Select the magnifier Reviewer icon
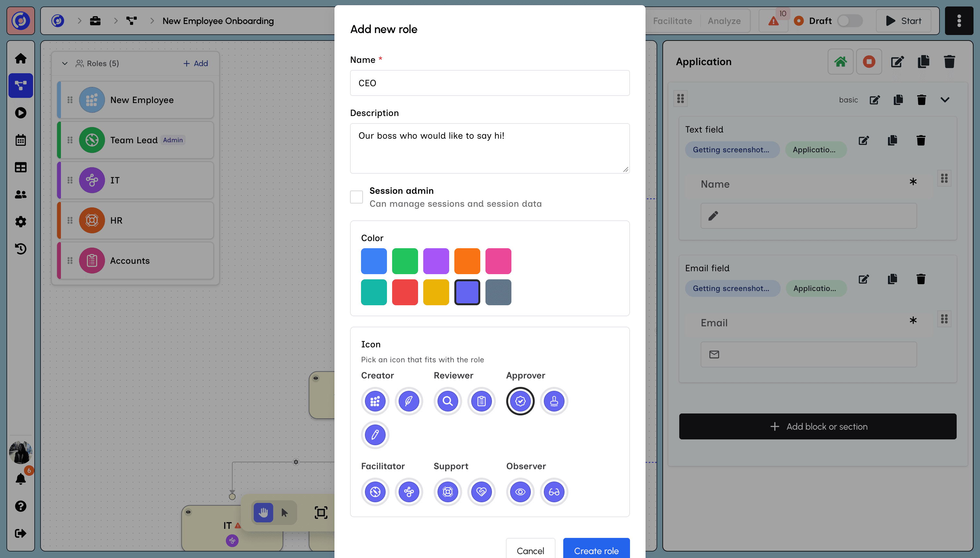980x558 pixels. 448,401
